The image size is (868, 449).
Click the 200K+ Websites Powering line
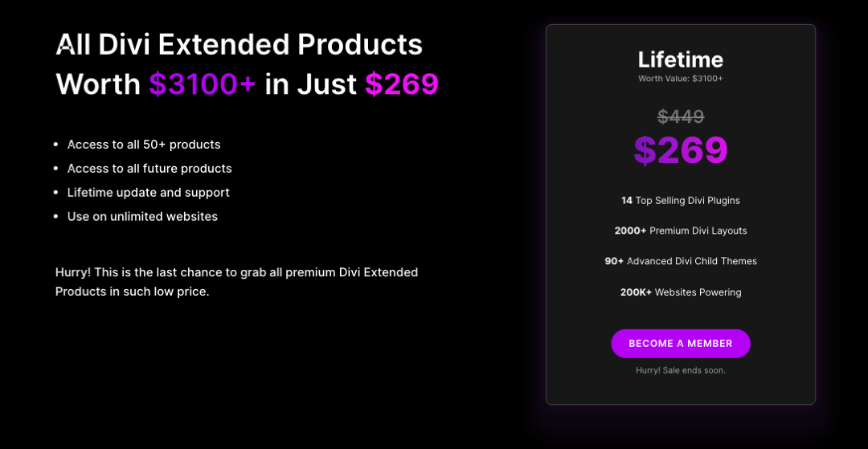[x=681, y=292]
